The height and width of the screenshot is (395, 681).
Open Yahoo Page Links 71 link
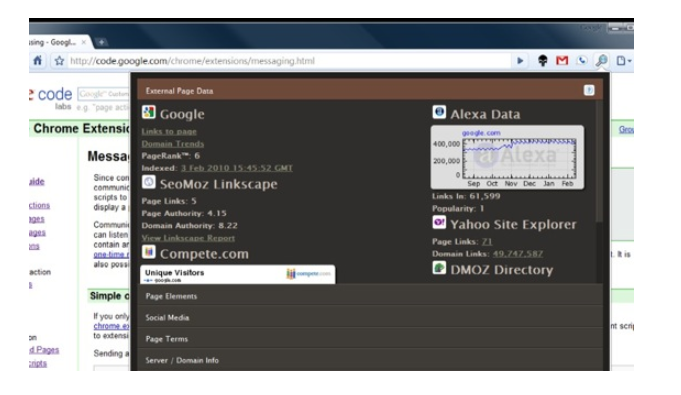click(x=487, y=242)
